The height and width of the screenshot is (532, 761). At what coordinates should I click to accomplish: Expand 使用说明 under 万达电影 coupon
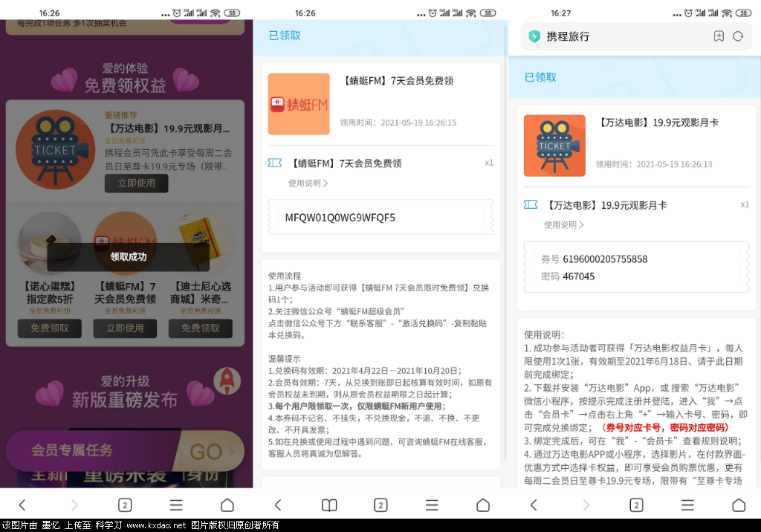564,224
